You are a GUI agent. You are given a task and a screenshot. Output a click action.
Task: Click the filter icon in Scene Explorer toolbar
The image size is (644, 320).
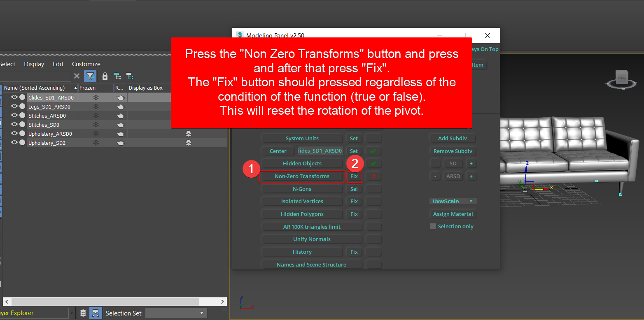click(x=90, y=76)
